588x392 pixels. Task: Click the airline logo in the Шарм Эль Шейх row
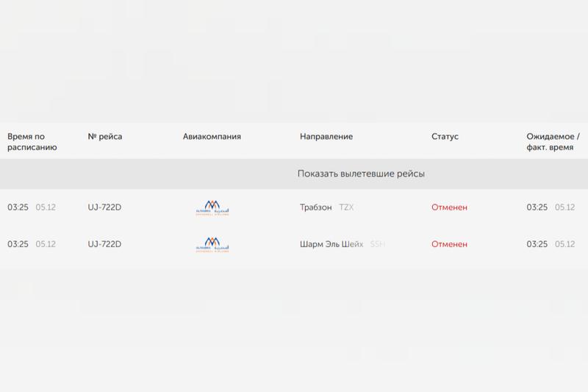pyautogui.click(x=212, y=244)
